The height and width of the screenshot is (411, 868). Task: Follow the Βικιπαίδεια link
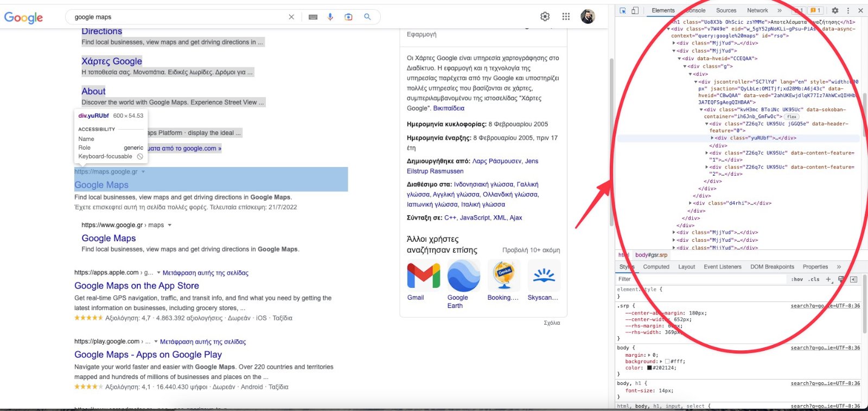[449, 108]
